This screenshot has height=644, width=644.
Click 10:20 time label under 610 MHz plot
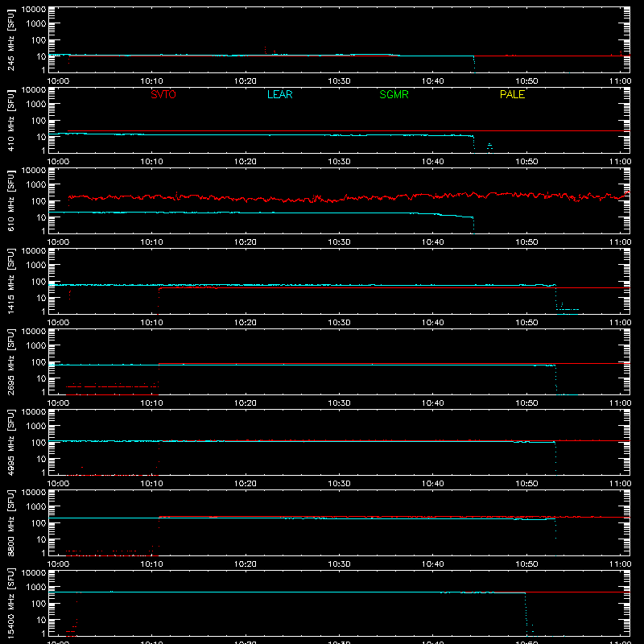click(x=246, y=242)
